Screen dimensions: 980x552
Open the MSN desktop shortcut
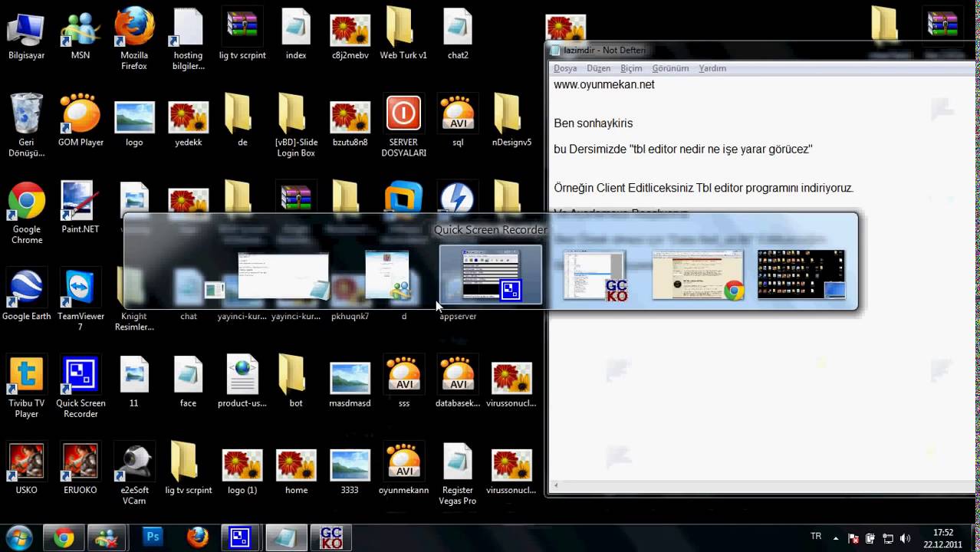(81, 34)
